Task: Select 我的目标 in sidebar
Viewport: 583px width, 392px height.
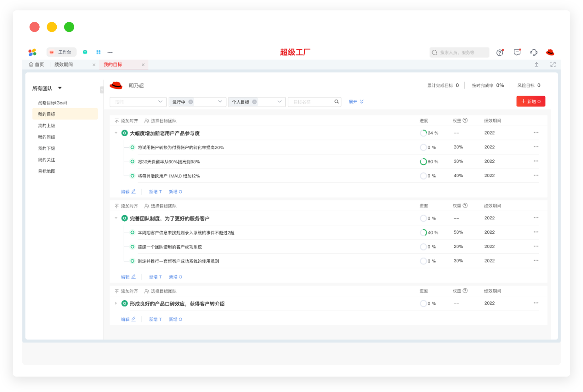Action: 65,114
